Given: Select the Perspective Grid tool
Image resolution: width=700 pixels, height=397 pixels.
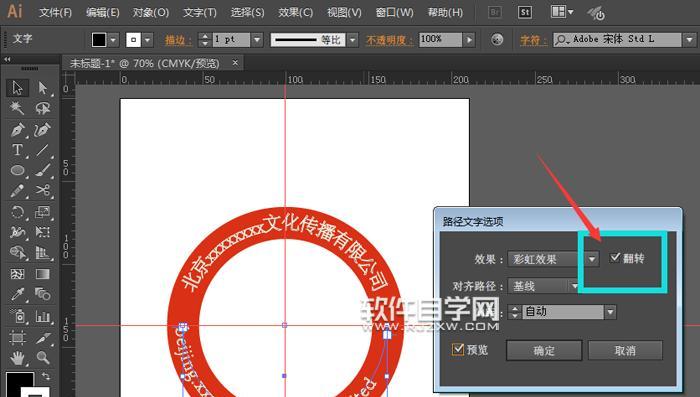Looking at the screenshot, I should point(42,252).
